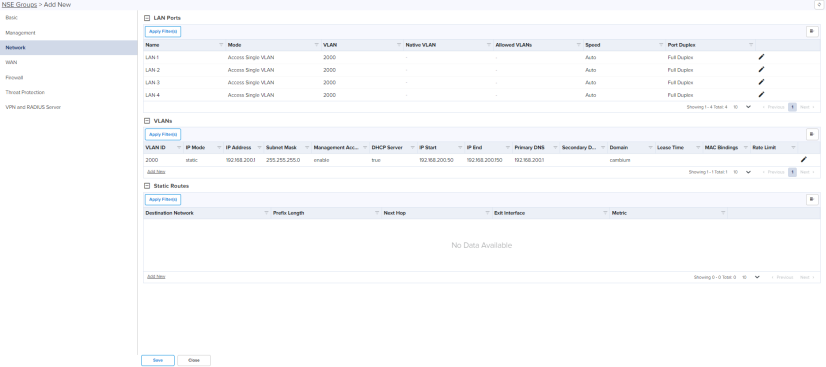Filter by Native VLAN column
This screenshot has width=826, height=367.
click(489, 45)
